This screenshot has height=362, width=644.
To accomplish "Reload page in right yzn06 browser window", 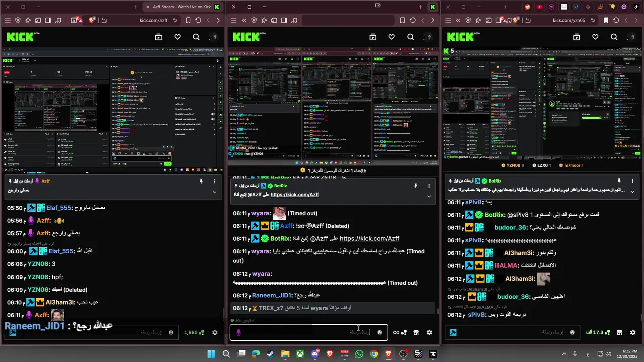I will pos(616,20).
